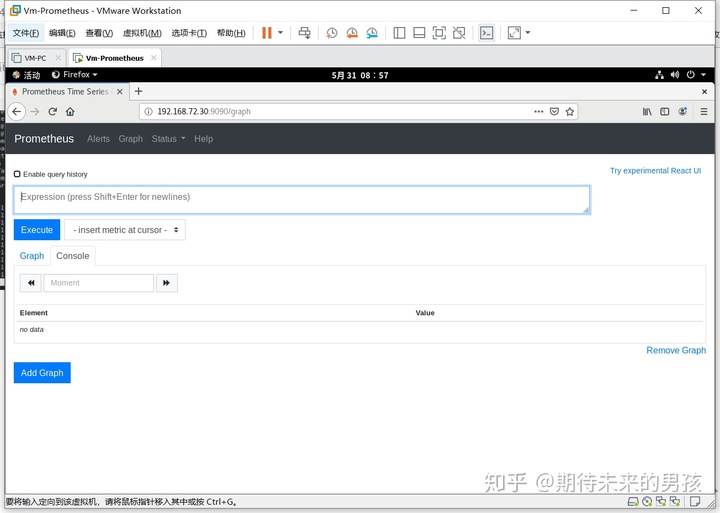720x513 pixels.
Task: Click the Prometheus brand link
Action: (44, 139)
